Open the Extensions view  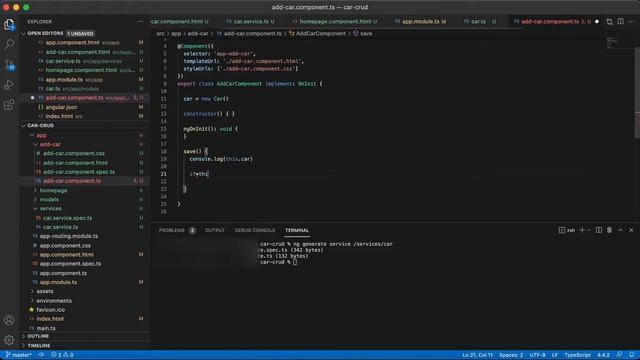coord(9,105)
